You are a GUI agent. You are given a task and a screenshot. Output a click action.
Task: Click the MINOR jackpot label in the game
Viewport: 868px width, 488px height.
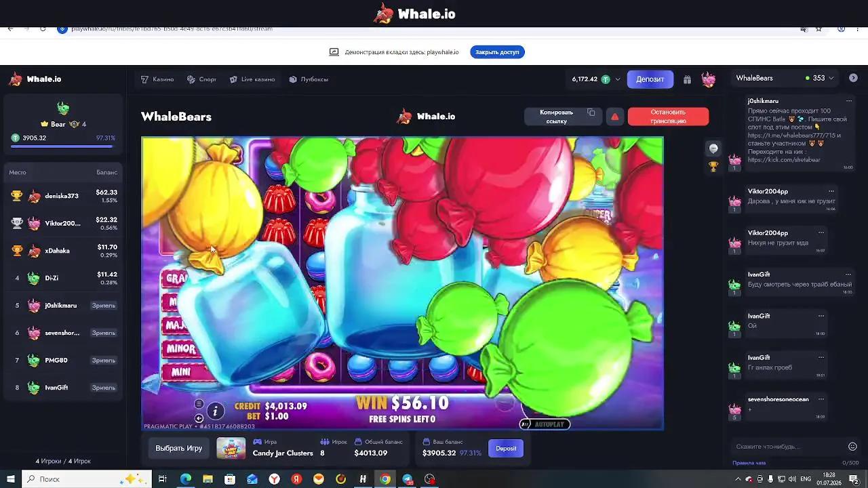[x=180, y=349]
